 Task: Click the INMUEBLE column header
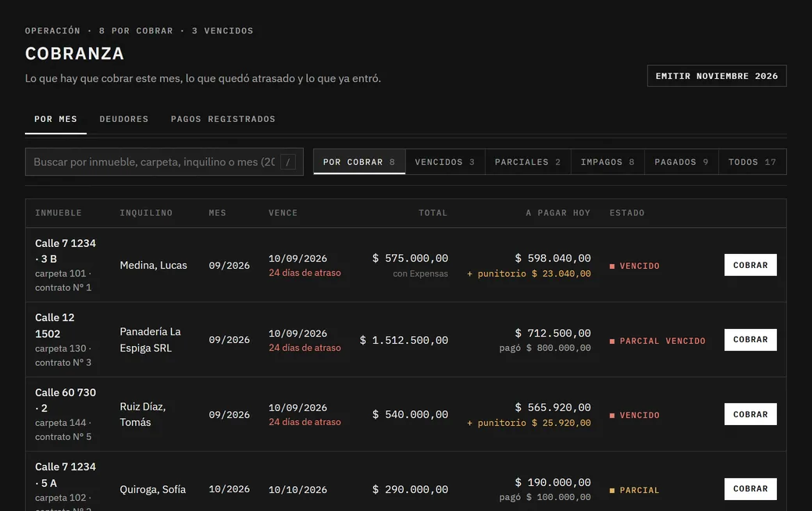pos(59,213)
